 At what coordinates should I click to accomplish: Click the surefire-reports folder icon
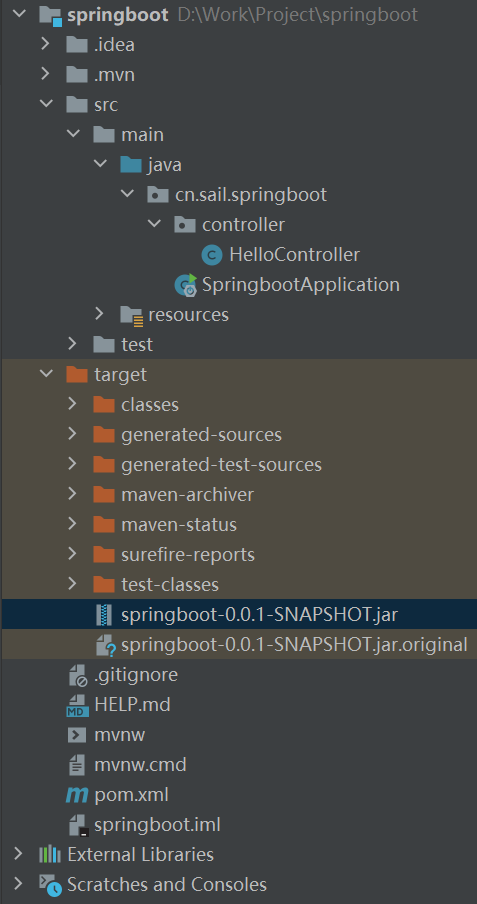[104, 555]
